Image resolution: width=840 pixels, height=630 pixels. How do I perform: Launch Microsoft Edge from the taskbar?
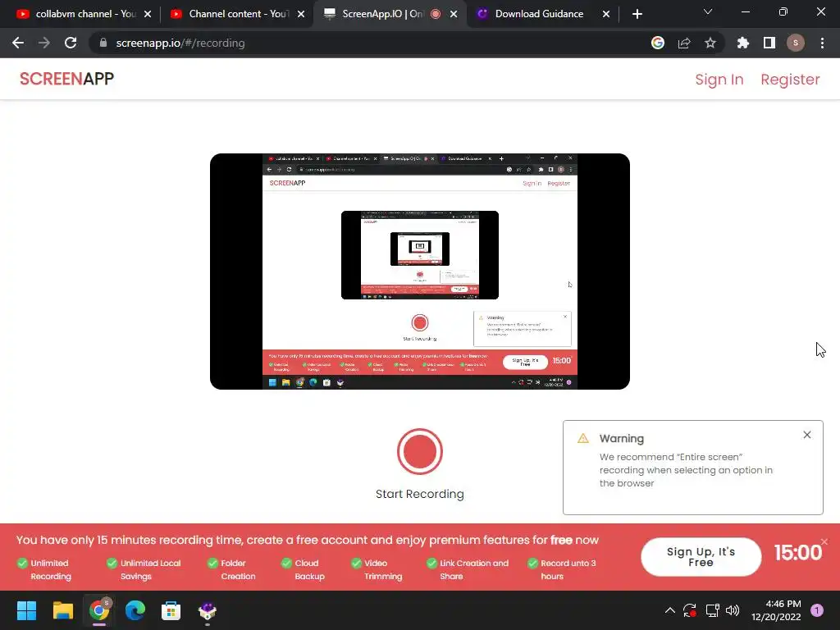pos(135,610)
